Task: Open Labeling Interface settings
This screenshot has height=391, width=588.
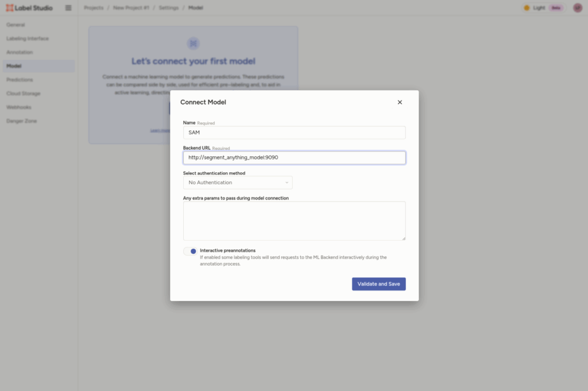Action: coord(38,38)
